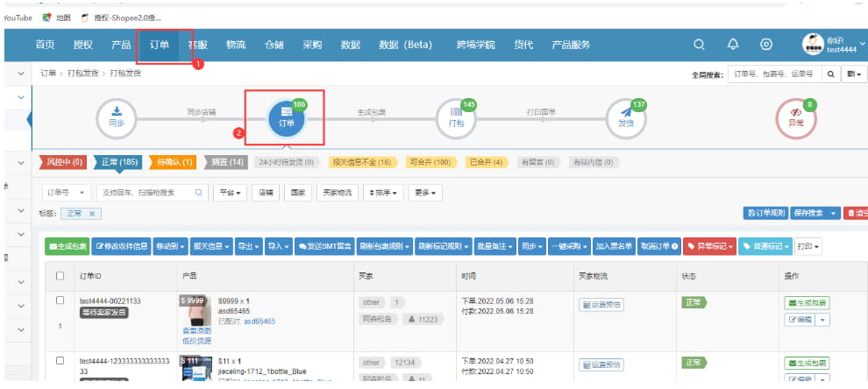Open the $9999 product thumbnail
Image resolution: width=868 pixels, height=389 pixels.
click(196, 311)
